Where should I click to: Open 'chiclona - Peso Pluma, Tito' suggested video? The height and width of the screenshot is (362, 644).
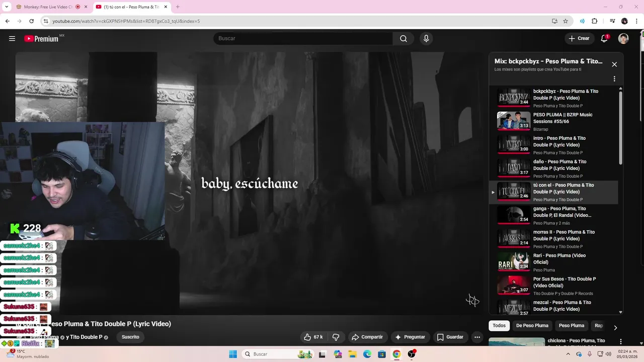(x=576, y=342)
